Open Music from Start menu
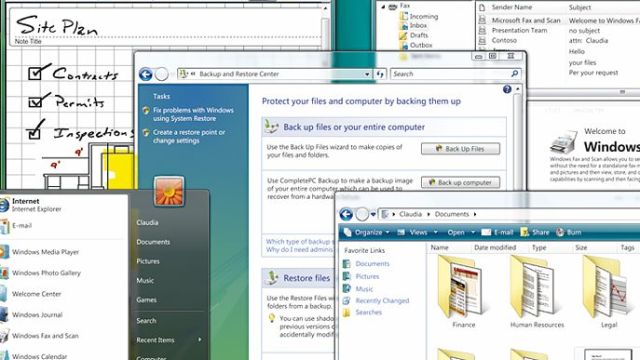 point(145,280)
